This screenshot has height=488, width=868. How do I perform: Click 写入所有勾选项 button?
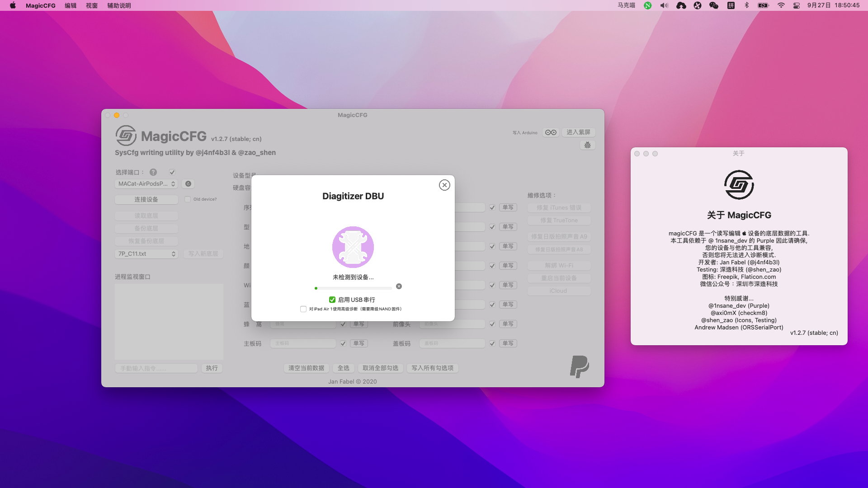pyautogui.click(x=433, y=368)
